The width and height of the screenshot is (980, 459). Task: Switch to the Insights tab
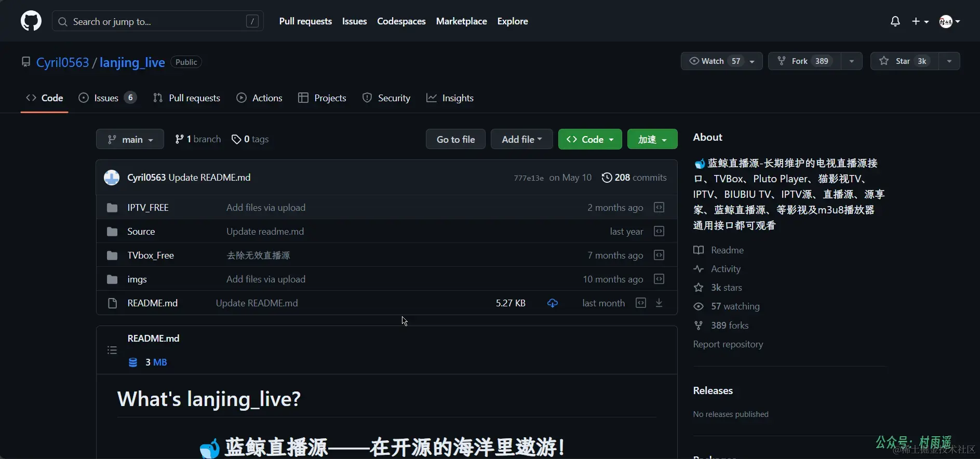[x=450, y=98]
